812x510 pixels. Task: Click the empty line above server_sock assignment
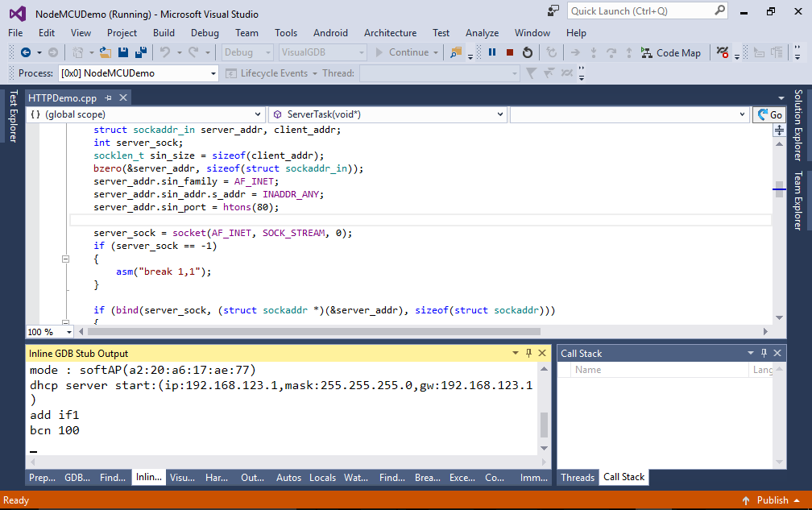pos(420,220)
